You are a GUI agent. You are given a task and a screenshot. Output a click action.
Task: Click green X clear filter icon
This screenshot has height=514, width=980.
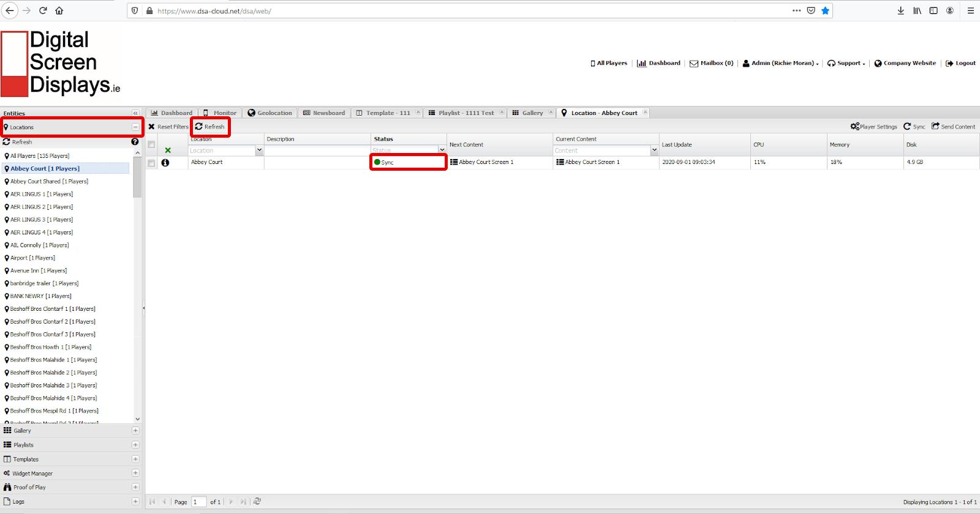[x=168, y=150]
